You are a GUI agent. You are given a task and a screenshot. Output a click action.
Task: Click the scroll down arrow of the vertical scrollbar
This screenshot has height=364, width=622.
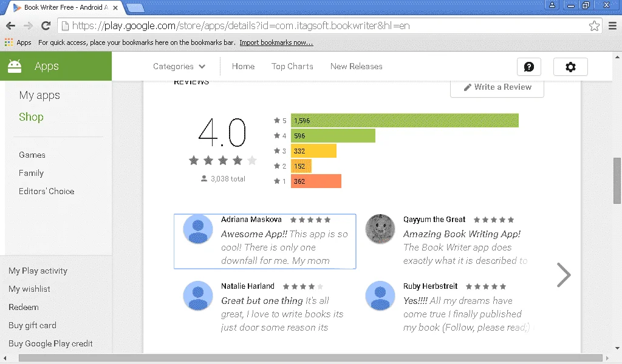(617, 349)
